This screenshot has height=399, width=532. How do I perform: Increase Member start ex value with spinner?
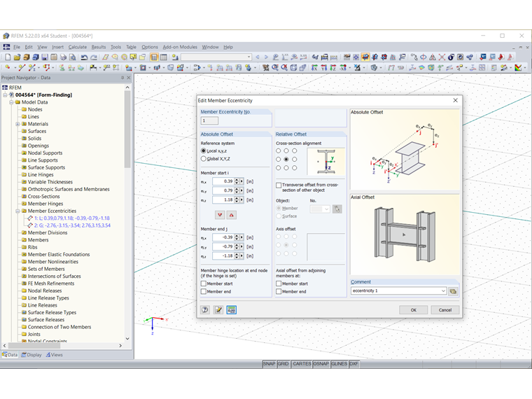point(237,179)
